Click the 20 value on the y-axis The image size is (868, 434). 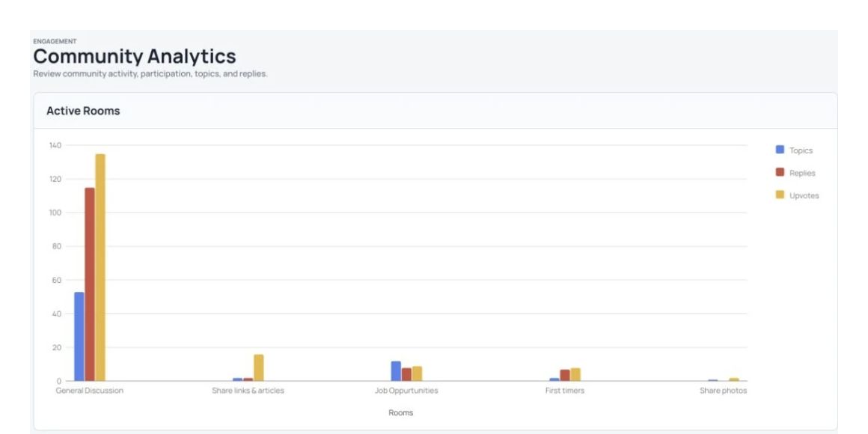coord(57,348)
